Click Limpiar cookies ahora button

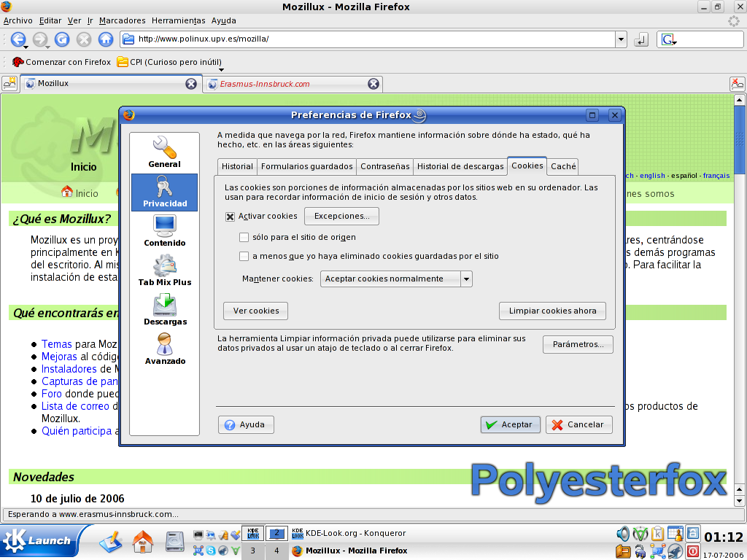(x=553, y=311)
